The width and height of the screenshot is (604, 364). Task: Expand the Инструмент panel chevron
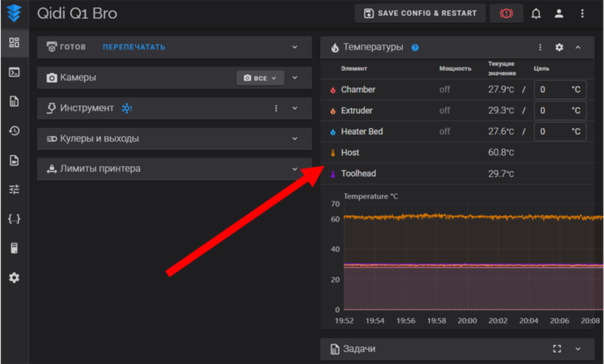[x=295, y=108]
